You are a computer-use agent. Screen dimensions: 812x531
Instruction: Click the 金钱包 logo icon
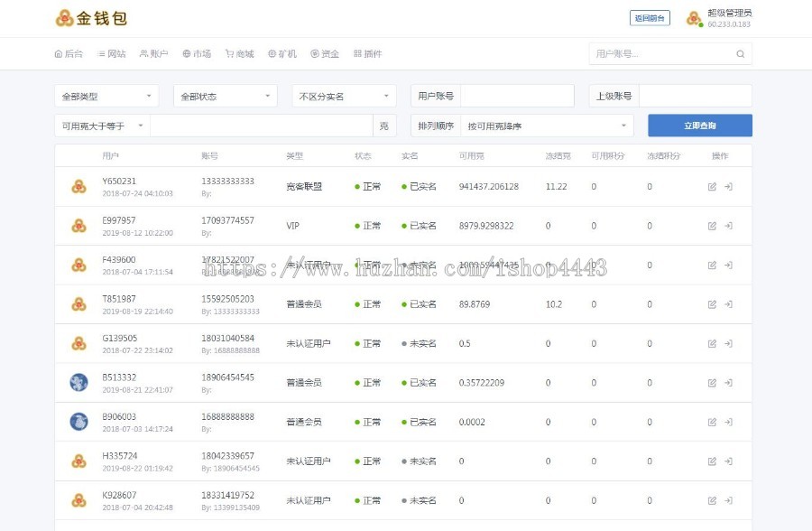(x=65, y=18)
